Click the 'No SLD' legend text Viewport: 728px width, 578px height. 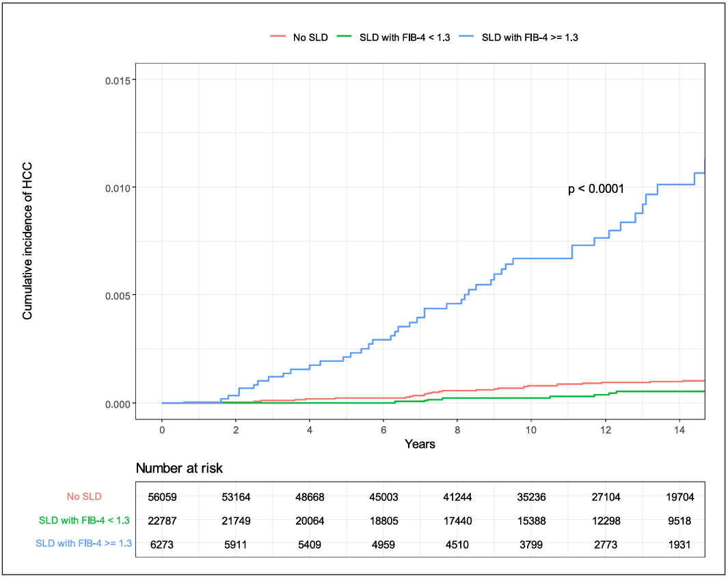click(310, 38)
